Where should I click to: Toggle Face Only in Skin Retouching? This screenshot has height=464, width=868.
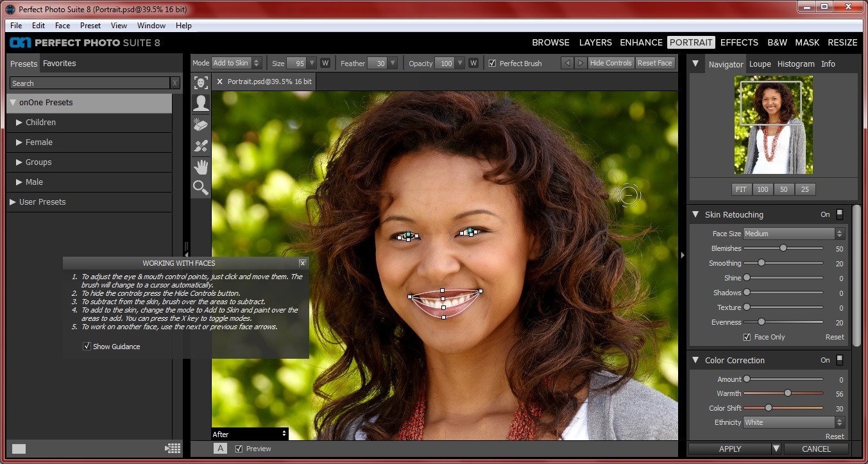click(748, 337)
